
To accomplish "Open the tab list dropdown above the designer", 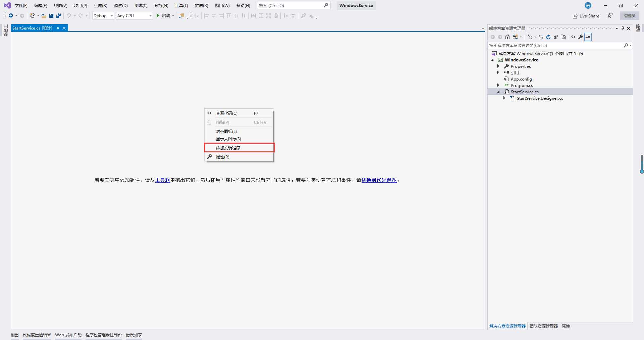I will click(x=483, y=29).
